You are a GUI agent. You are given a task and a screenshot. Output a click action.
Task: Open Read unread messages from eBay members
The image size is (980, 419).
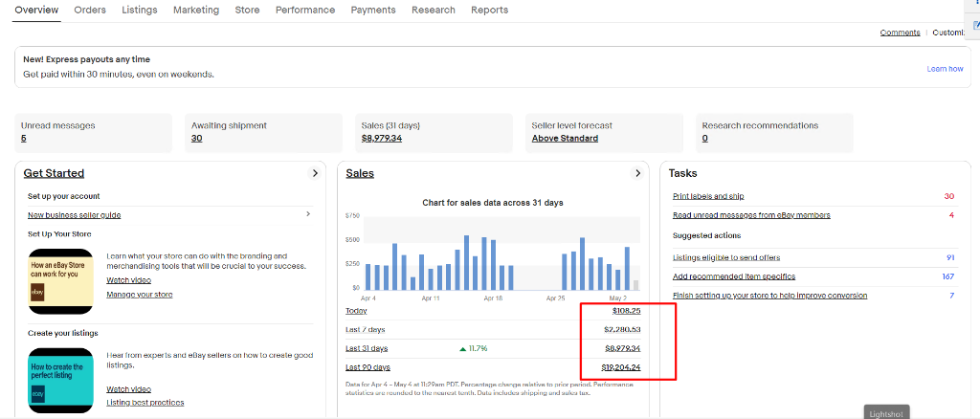(751, 215)
